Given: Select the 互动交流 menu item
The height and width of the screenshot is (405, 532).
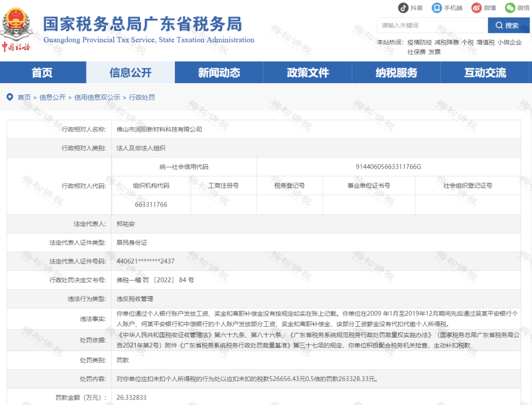Looking at the screenshot, I should [x=485, y=72].
